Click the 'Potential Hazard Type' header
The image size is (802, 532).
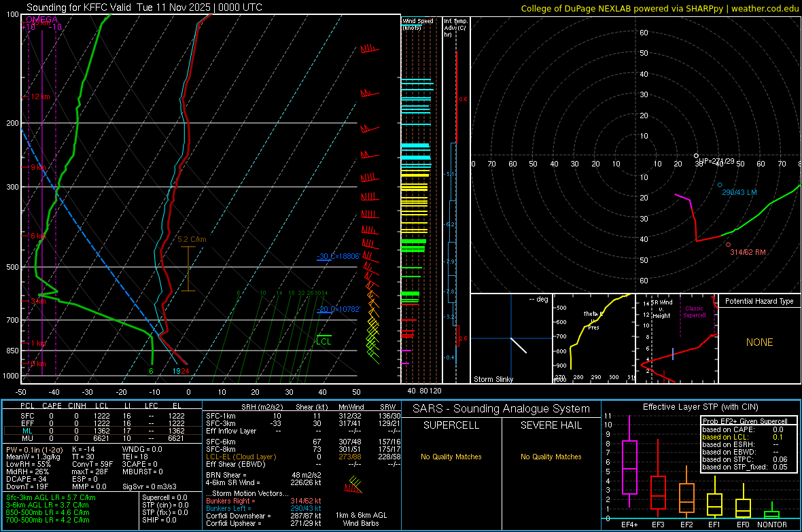pyautogui.click(x=759, y=301)
